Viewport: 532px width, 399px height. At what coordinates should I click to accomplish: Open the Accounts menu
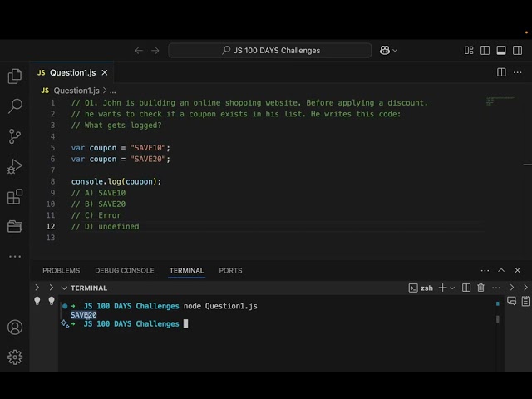(x=15, y=328)
